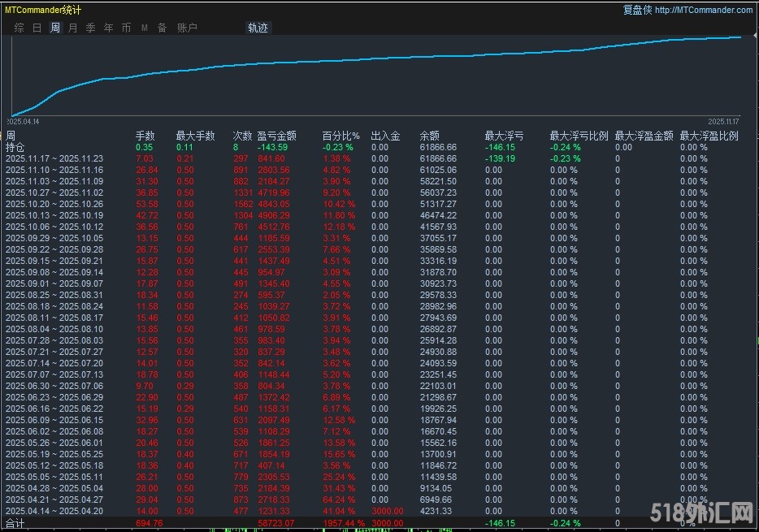Select the 2025.04.14 ~ 2025.04.20 week row
The height and width of the screenshot is (532, 759).
pos(54,511)
